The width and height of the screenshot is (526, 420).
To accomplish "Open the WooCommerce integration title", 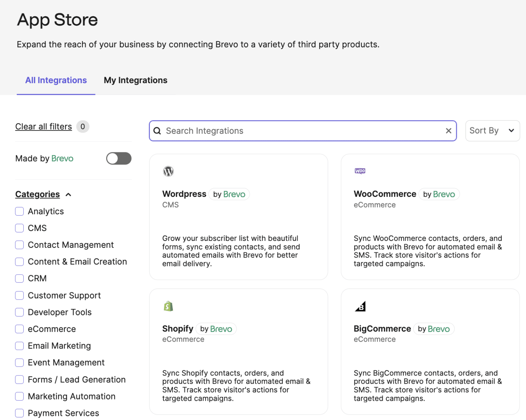I will coord(385,194).
